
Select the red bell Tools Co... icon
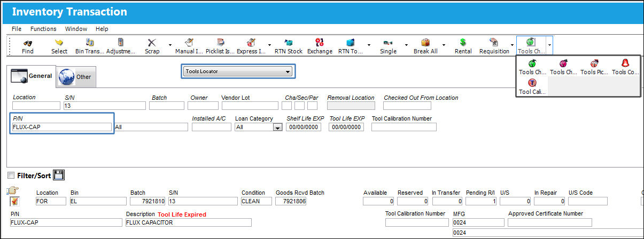pos(625,64)
